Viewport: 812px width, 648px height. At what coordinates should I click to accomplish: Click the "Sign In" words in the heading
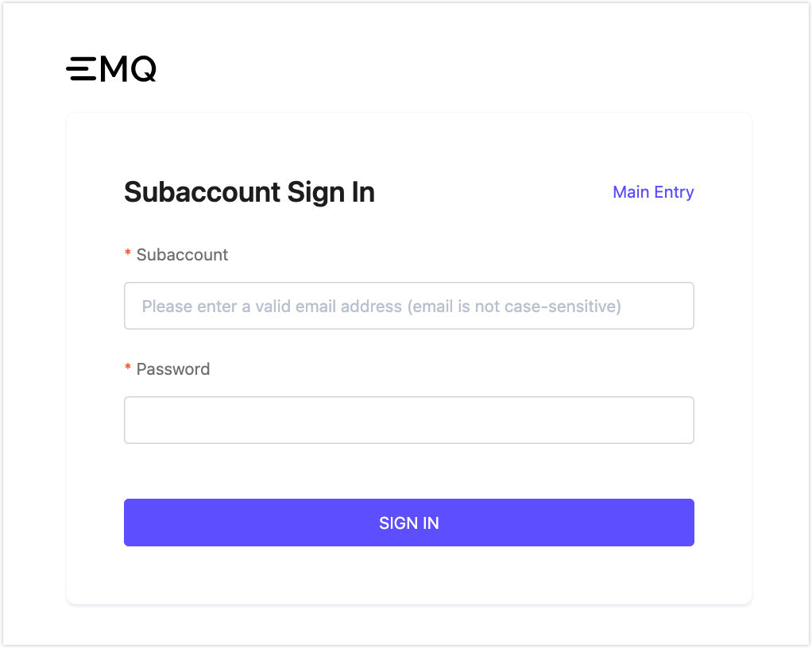(x=331, y=192)
